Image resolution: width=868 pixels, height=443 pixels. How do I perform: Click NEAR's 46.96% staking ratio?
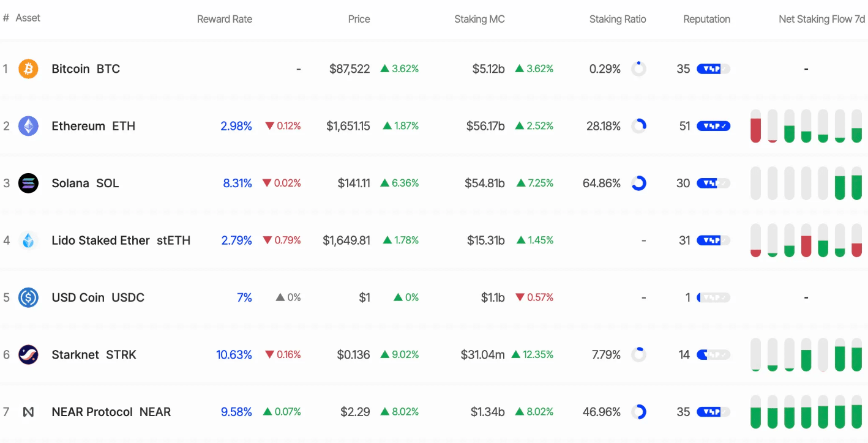click(x=602, y=412)
